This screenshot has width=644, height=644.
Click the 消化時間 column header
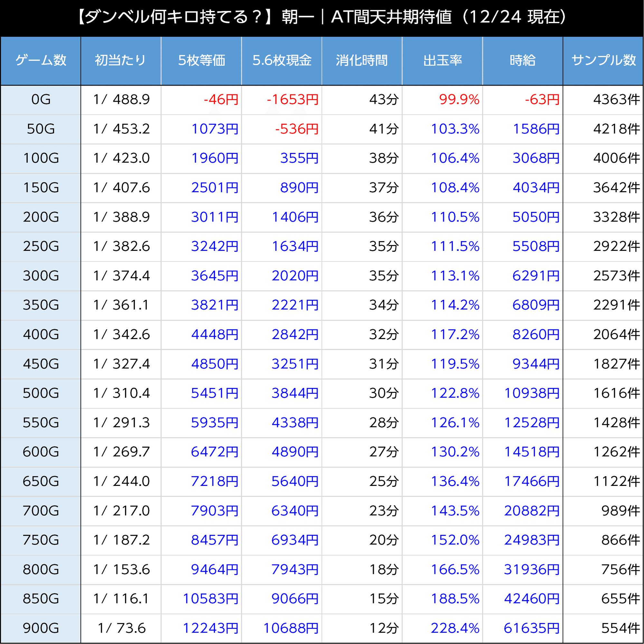click(x=362, y=61)
